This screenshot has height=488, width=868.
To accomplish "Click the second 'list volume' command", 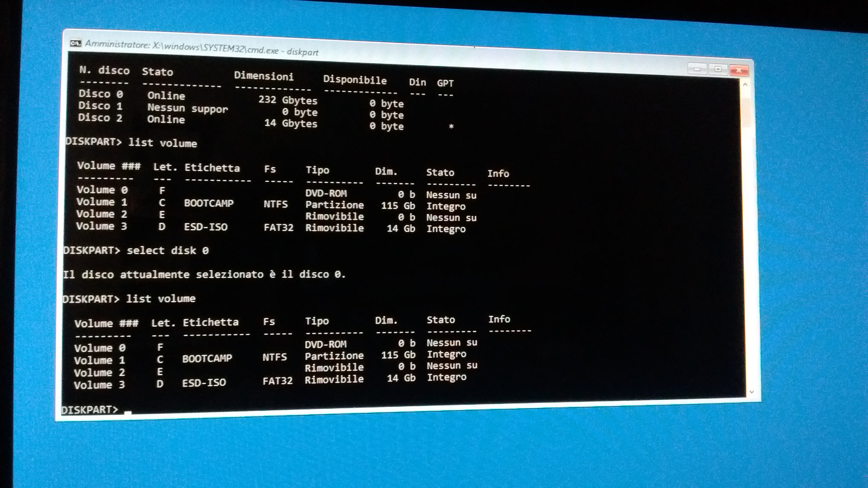I will (161, 299).
